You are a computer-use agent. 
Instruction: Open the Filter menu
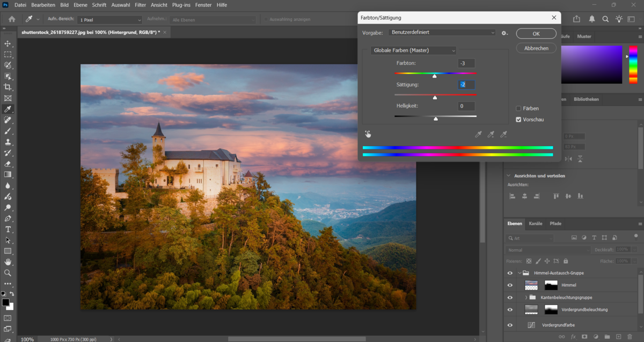[140, 5]
